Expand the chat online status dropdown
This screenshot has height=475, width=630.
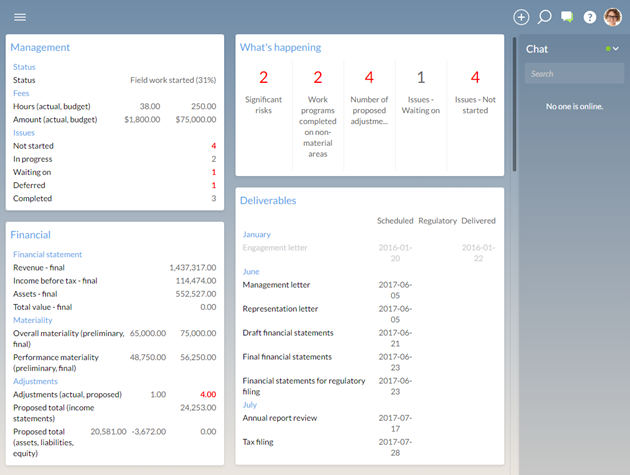pos(612,49)
